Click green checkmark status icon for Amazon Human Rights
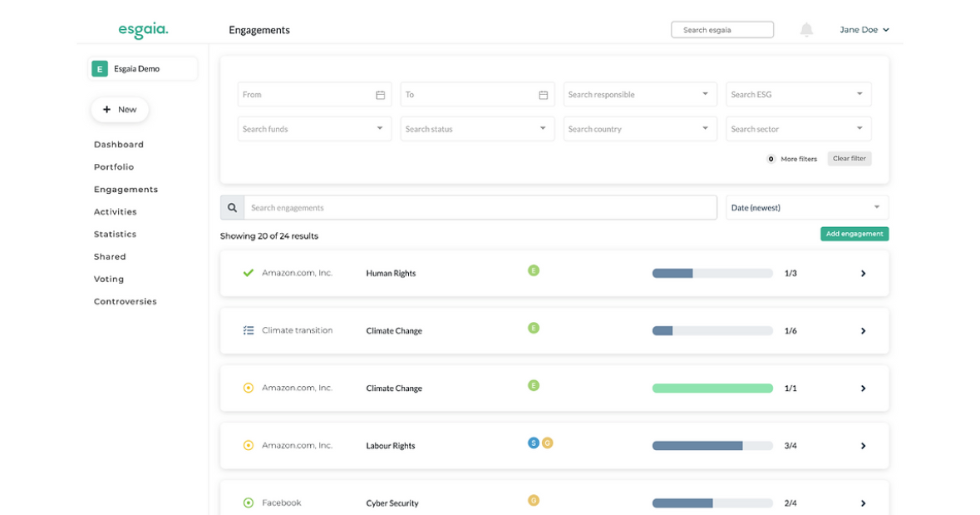The image size is (980, 515). tap(248, 273)
